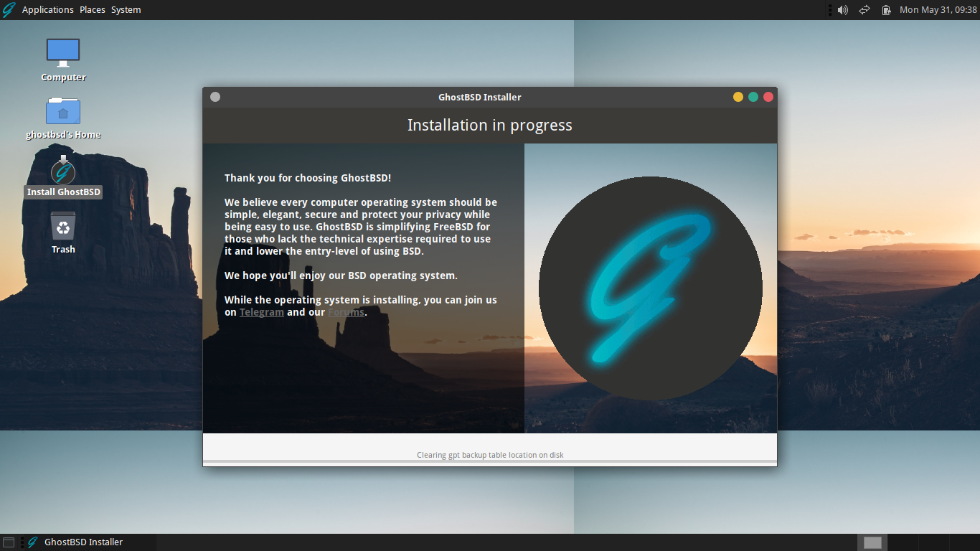Click the network connection tray icon
This screenshot has width=980, height=551.
pyautogui.click(x=864, y=10)
